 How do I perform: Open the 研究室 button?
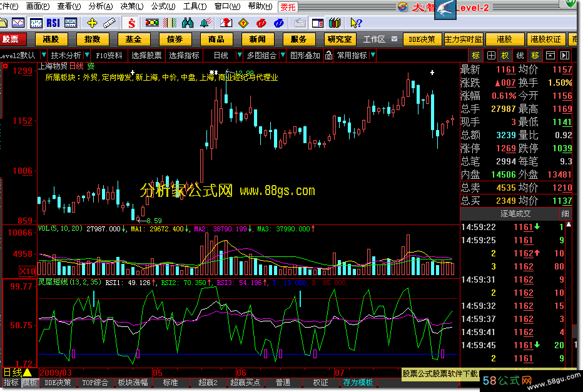[x=340, y=39]
